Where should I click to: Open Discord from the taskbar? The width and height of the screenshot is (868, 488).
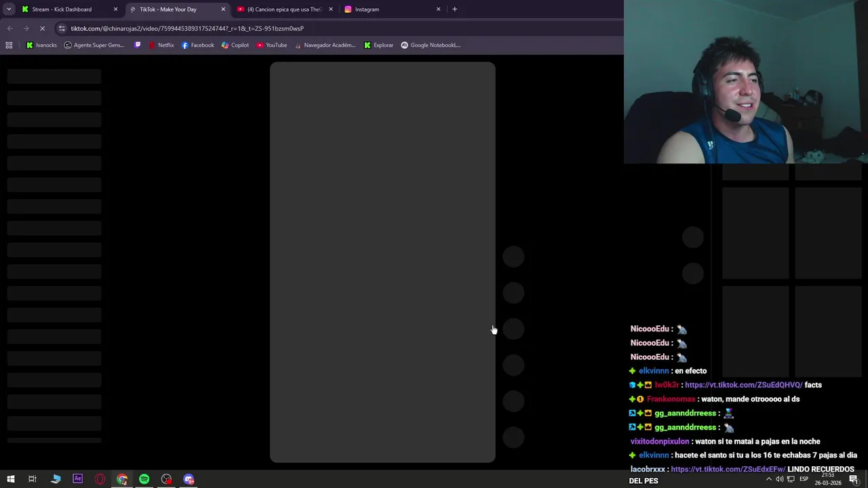[x=189, y=479]
